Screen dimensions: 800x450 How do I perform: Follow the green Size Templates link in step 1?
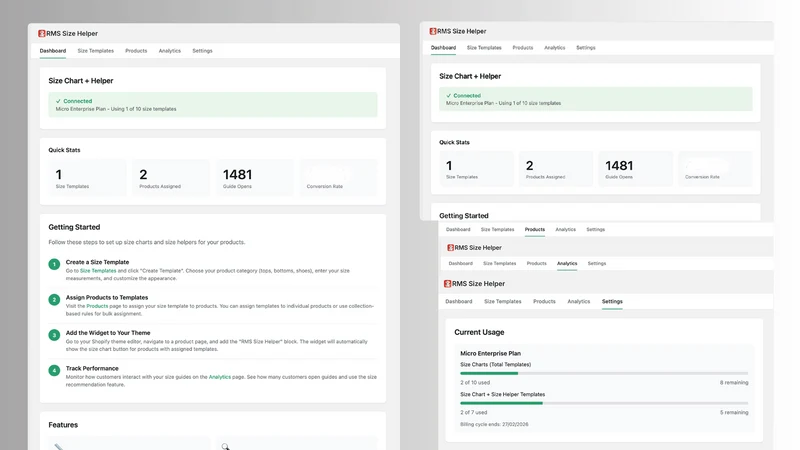tap(98, 271)
